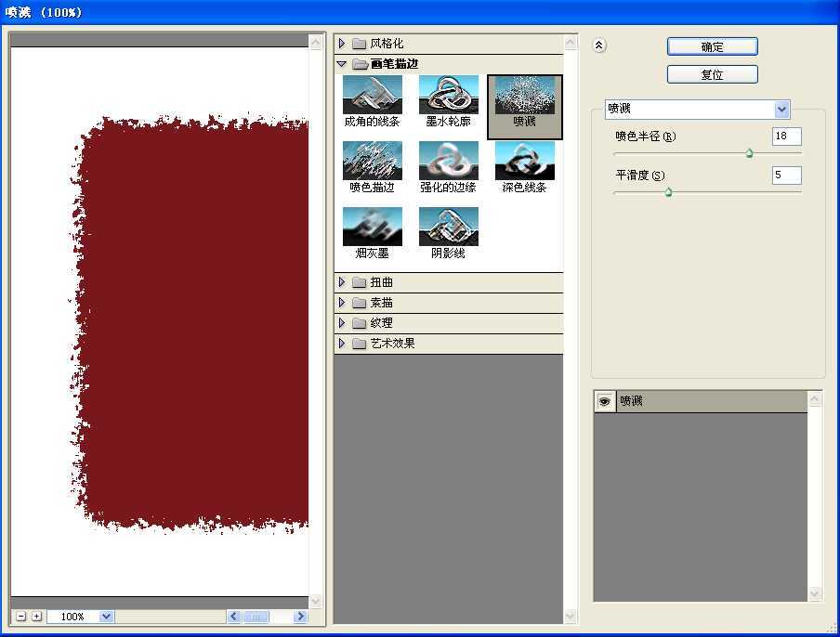Open the 喷溅 filter dropdown list

point(781,110)
